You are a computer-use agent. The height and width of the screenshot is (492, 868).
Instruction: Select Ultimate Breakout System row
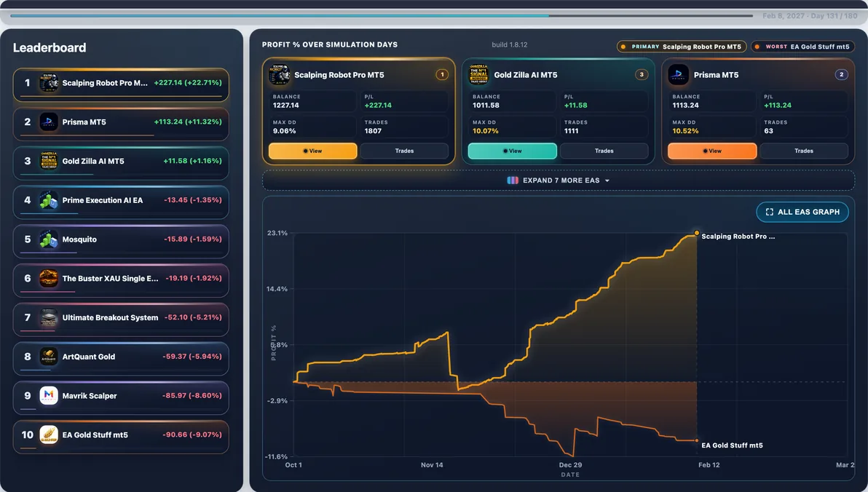121,320
